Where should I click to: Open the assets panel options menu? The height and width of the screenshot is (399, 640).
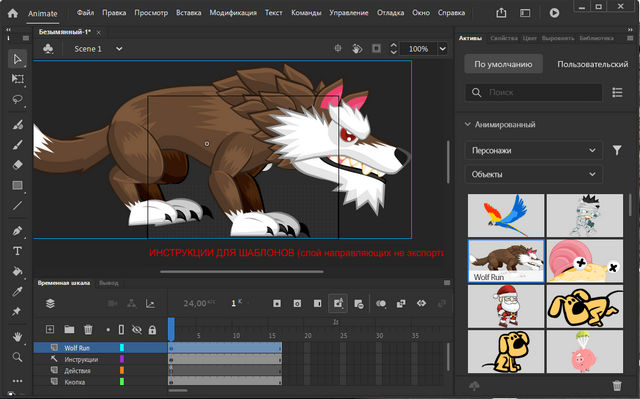630,38
